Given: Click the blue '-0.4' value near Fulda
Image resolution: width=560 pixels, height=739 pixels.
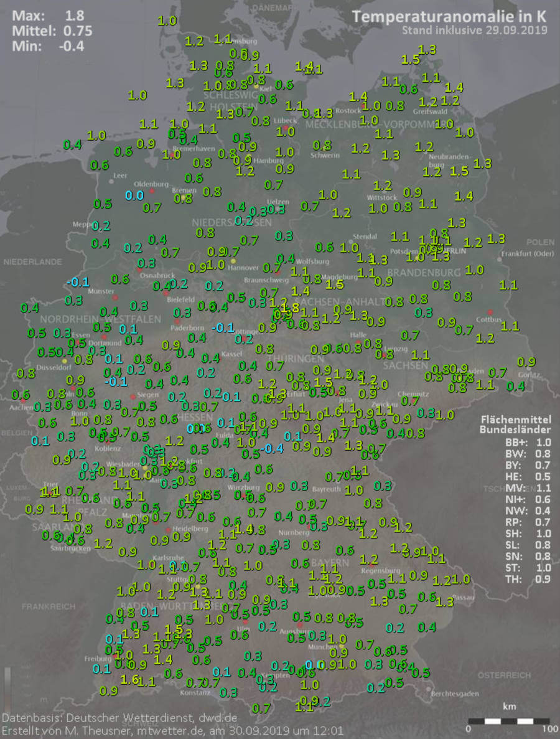Looking at the screenshot, I should 272,449.
